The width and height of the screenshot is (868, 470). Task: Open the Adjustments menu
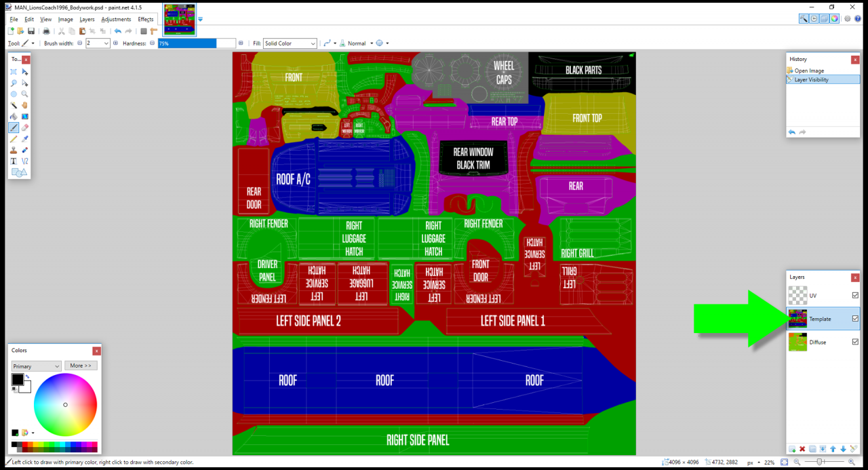116,20
